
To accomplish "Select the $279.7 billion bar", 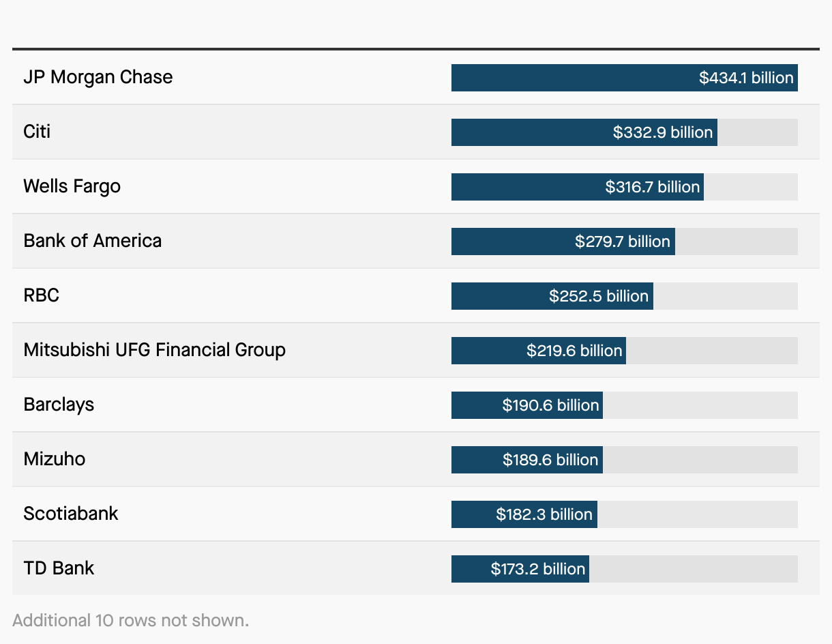I will coord(563,241).
